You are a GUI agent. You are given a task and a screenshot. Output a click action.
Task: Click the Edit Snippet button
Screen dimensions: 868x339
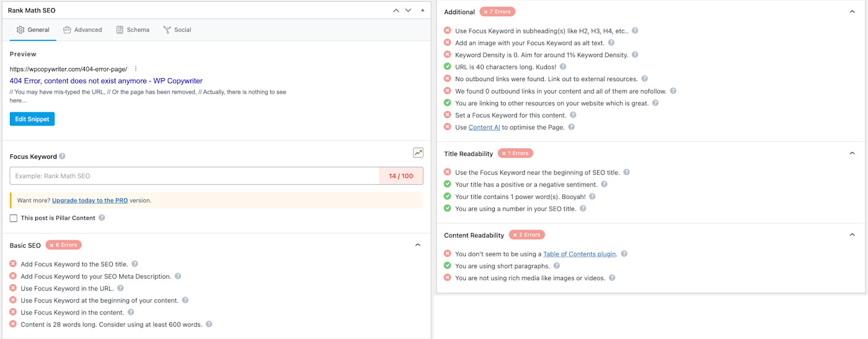[x=32, y=119]
